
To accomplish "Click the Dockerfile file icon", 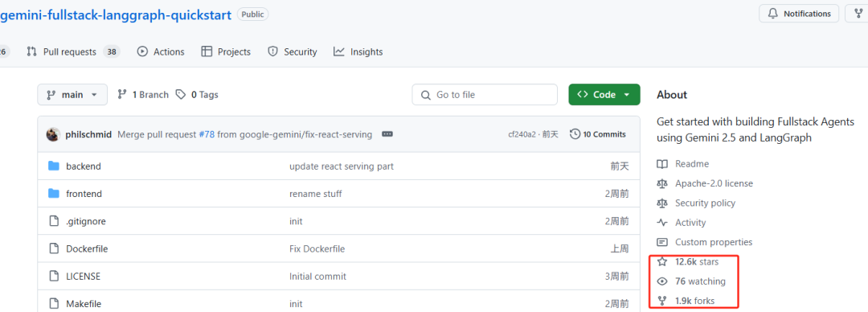I will (x=54, y=248).
